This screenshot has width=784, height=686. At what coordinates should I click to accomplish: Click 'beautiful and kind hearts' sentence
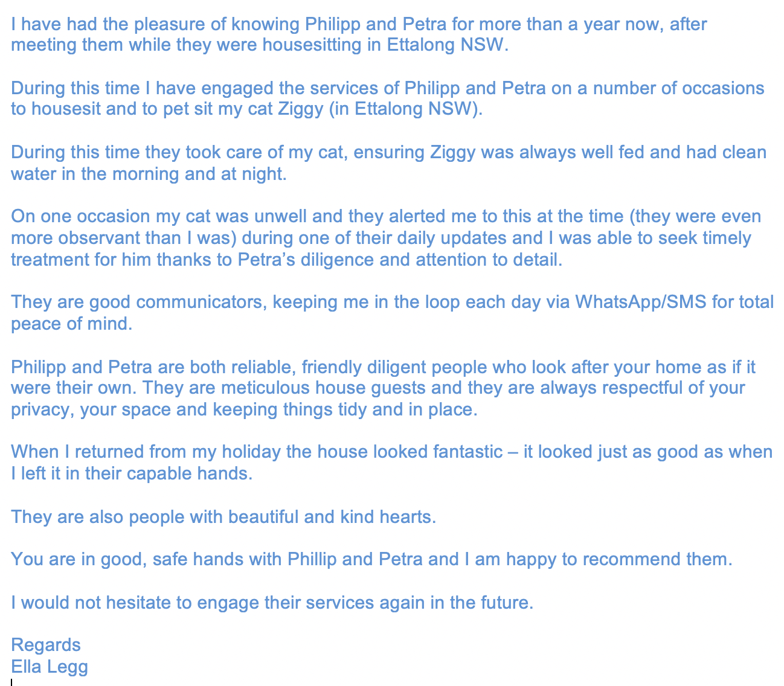pyautogui.click(x=223, y=518)
